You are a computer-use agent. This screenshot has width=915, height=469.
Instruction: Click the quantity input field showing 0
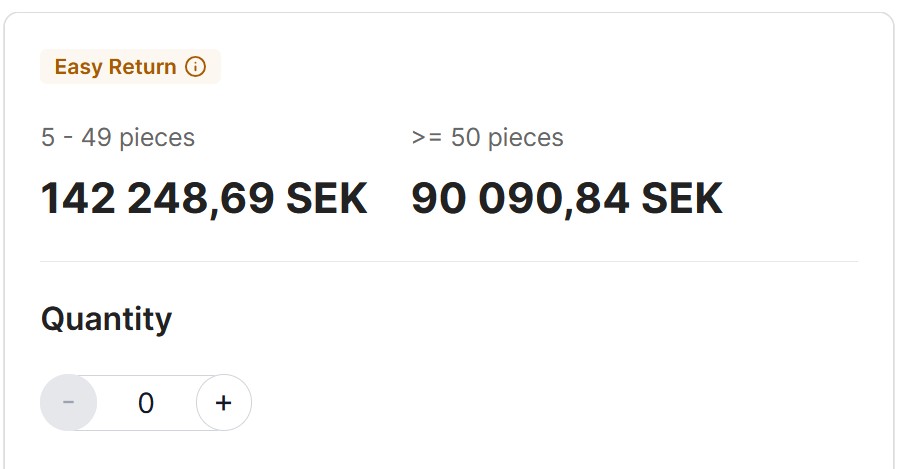point(146,403)
